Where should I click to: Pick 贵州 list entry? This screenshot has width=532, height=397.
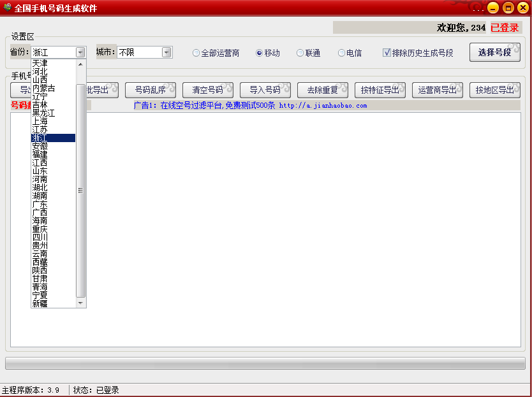pyautogui.click(x=54, y=246)
